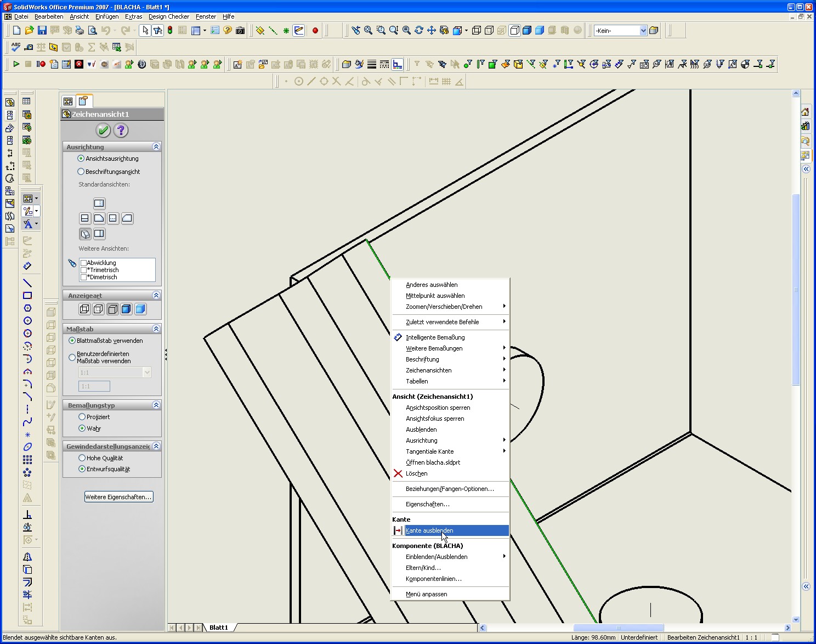Viewport: 816px width, 644px height.
Task: Click Kante ausblenden in context menu
Action: (x=429, y=530)
